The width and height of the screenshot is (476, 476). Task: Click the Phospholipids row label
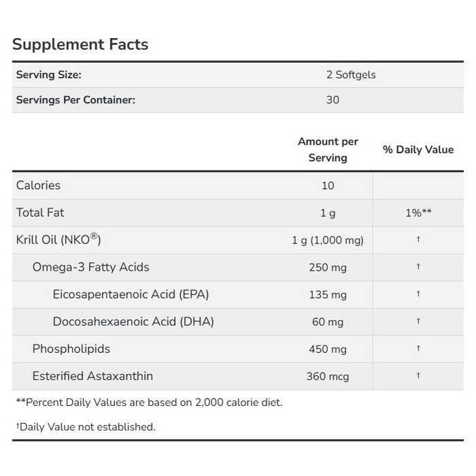click(x=71, y=349)
